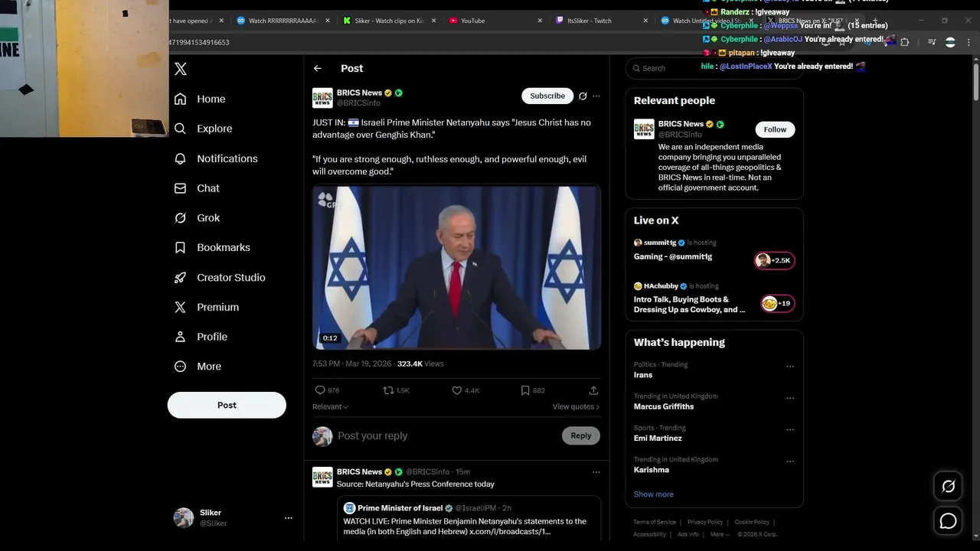The width and height of the screenshot is (980, 551).
Task: Click the white Post button in sidebar
Action: (227, 405)
